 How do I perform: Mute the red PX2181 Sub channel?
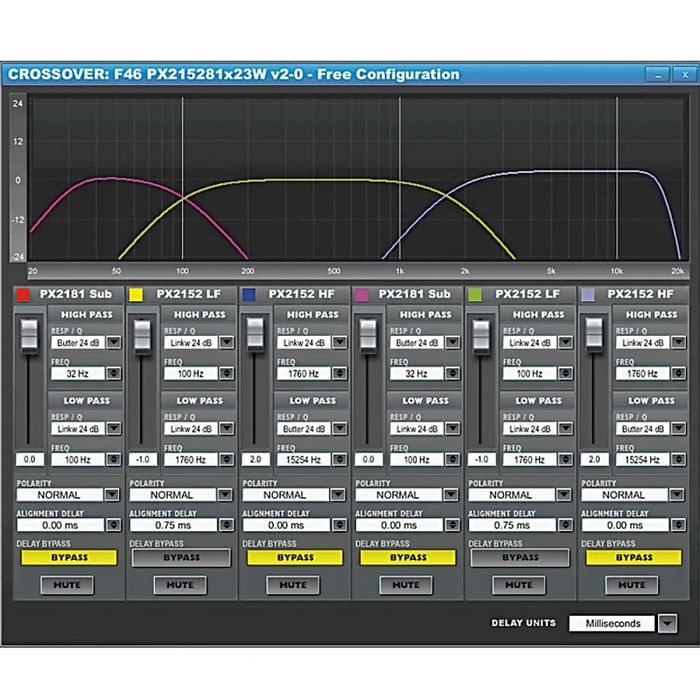[x=67, y=585]
